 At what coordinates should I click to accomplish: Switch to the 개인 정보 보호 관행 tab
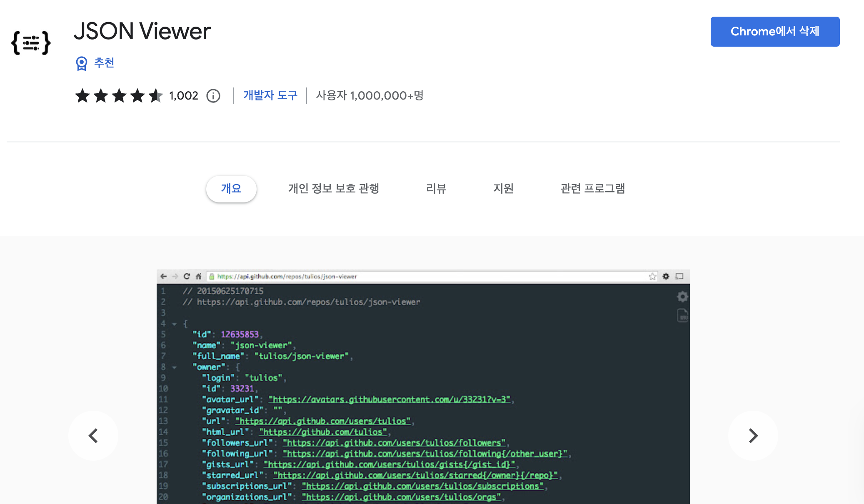click(x=334, y=189)
